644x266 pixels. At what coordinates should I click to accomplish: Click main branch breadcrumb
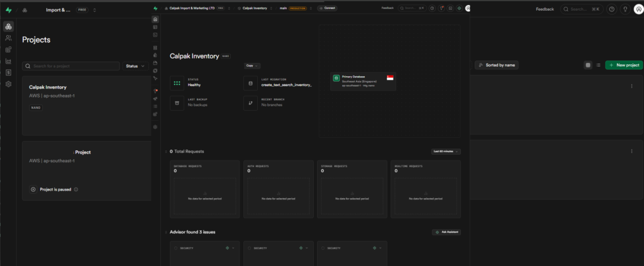tap(282, 8)
